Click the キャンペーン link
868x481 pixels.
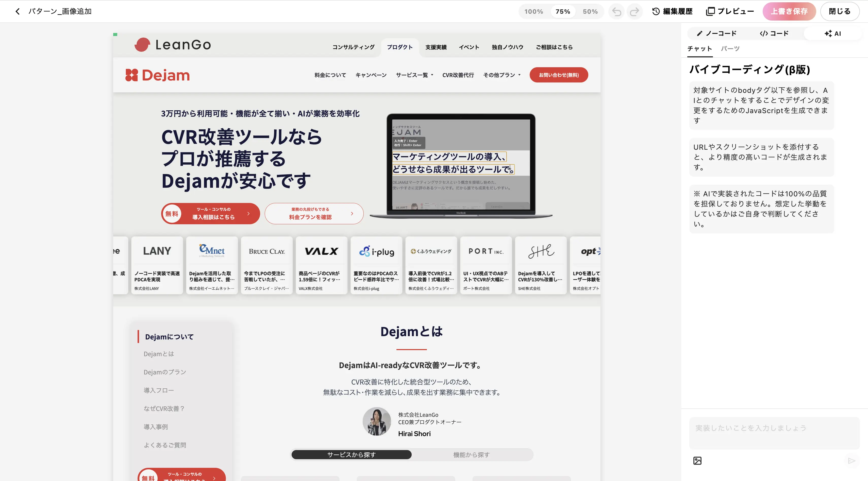click(371, 75)
